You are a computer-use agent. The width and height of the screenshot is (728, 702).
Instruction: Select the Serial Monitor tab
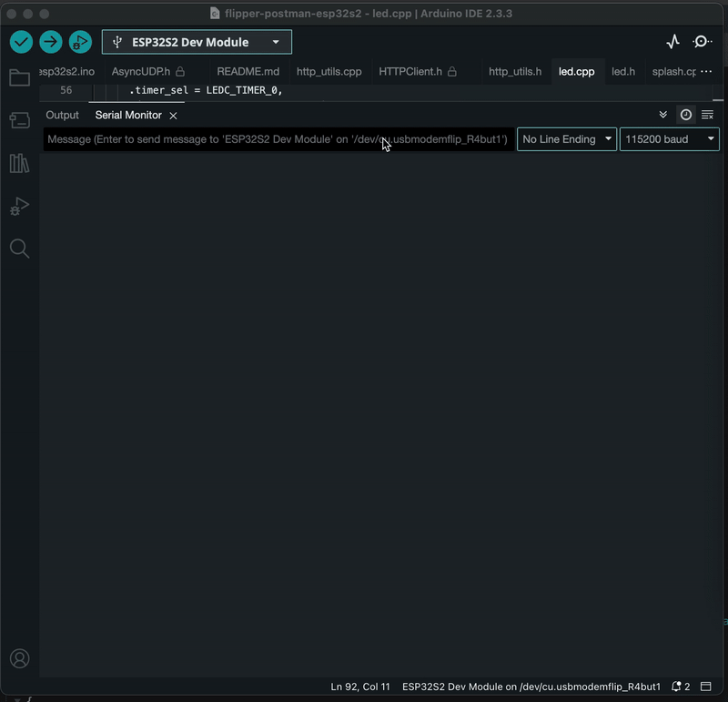128,116
